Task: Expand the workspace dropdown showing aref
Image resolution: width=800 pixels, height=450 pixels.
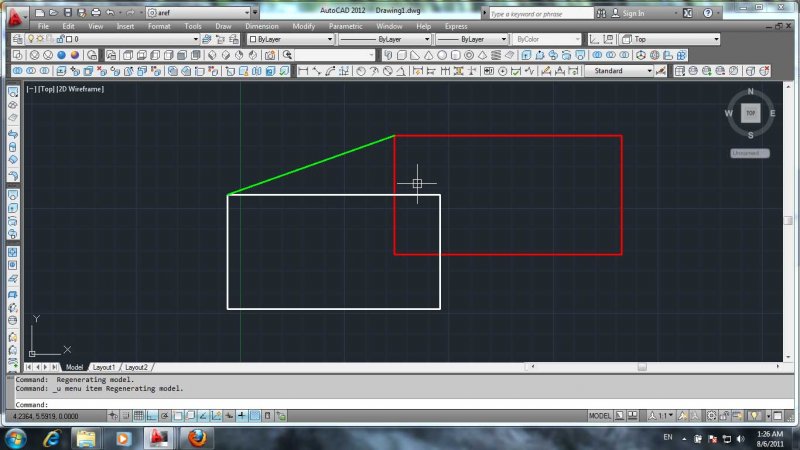Action: [x=198, y=13]
